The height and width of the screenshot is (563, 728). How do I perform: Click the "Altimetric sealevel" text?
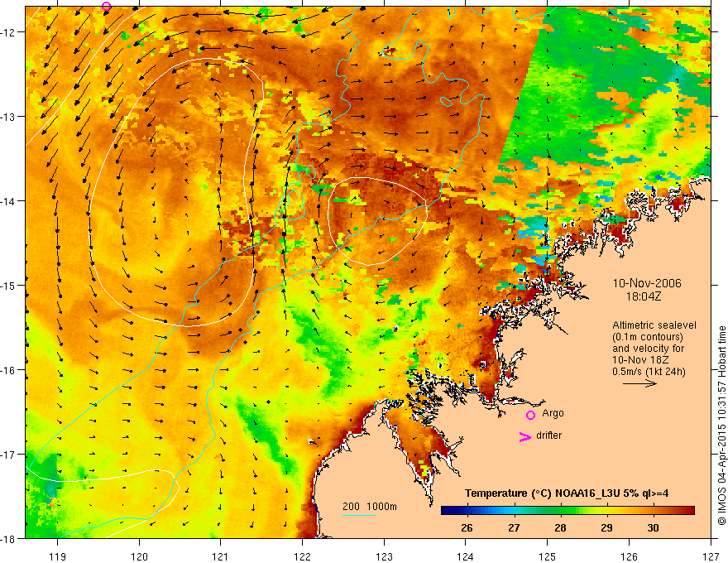(654, 325)
